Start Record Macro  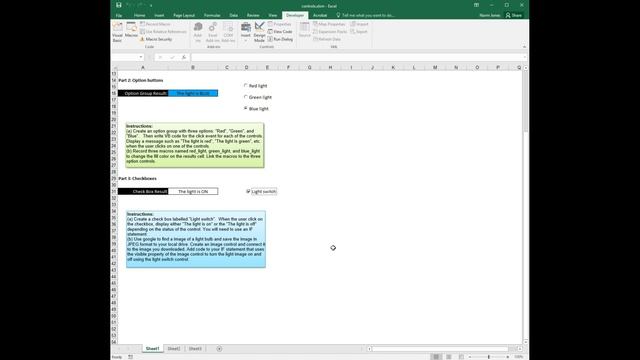point(156,24)
